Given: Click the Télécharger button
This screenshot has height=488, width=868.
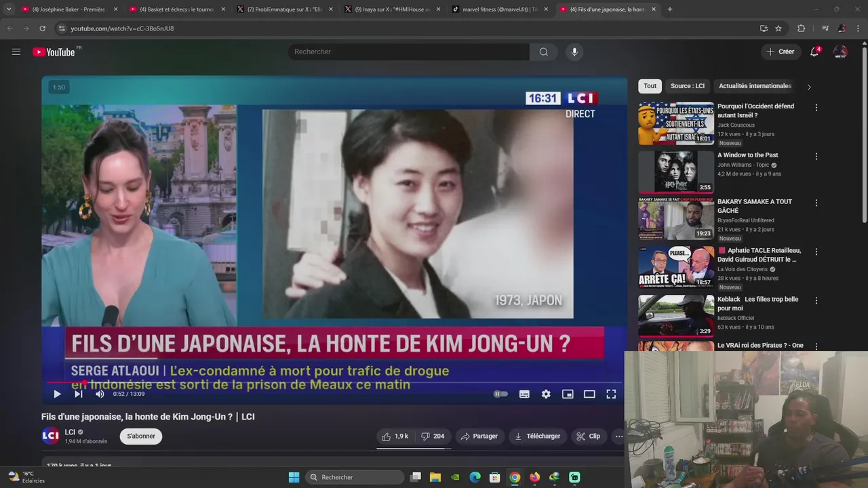Looking at the screenshot, I should click(x=537, y=436).
